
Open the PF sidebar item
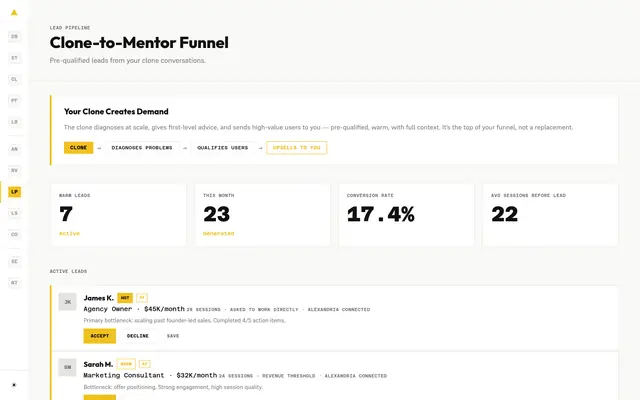click(14, 100)
